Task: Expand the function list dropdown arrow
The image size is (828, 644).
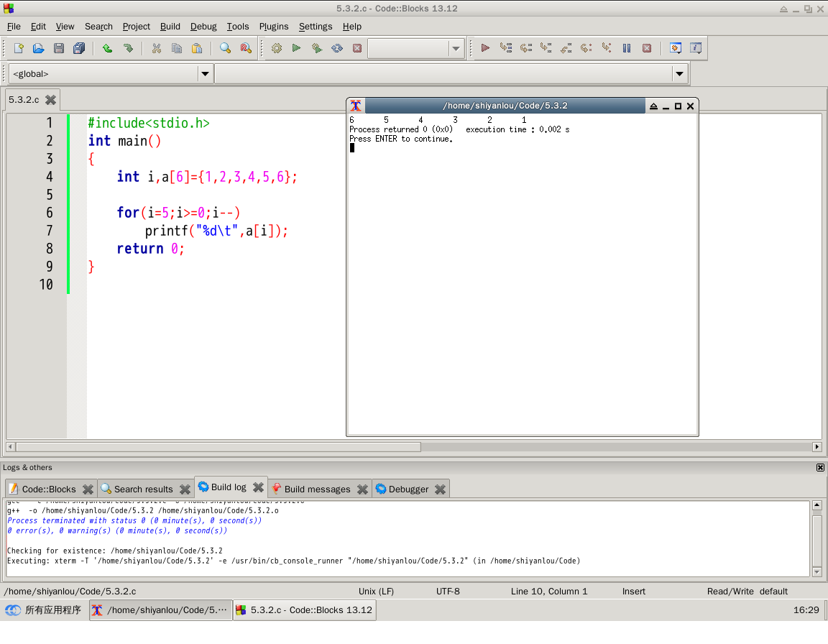Action: 680,74
